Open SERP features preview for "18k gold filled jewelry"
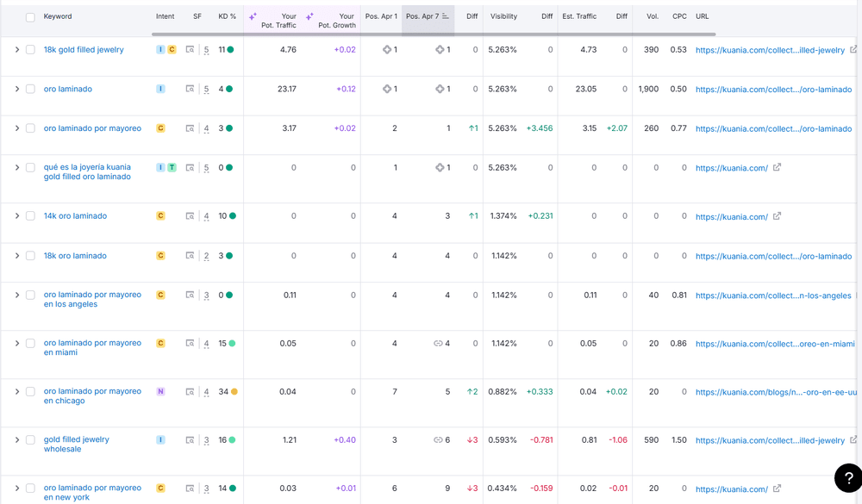Screen dimensions: 862x504 tap(191, 49)
